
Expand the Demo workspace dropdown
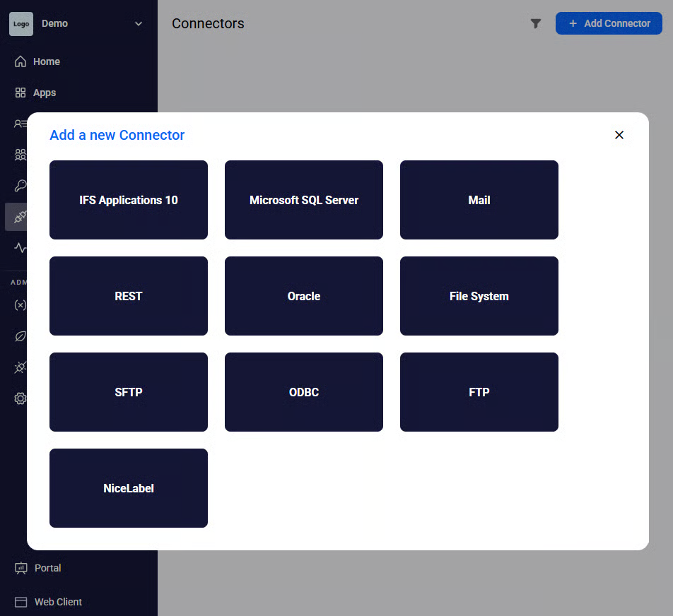(139, 23)
